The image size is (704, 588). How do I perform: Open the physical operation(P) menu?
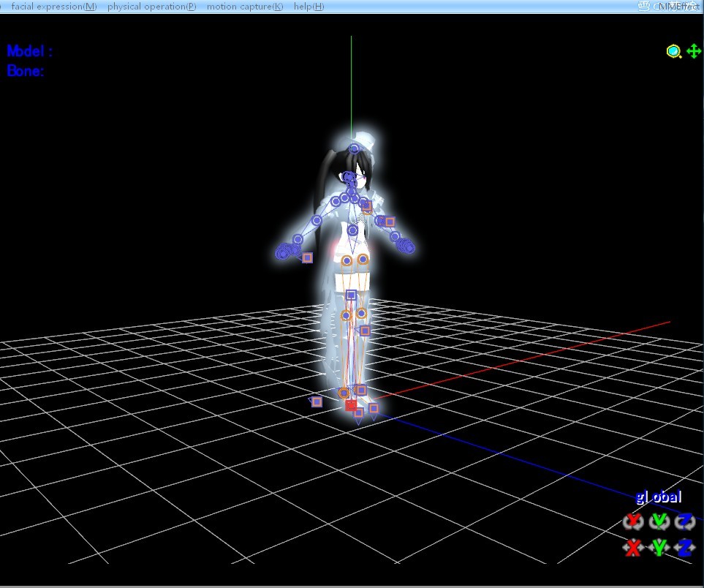(x=152, y=7)
